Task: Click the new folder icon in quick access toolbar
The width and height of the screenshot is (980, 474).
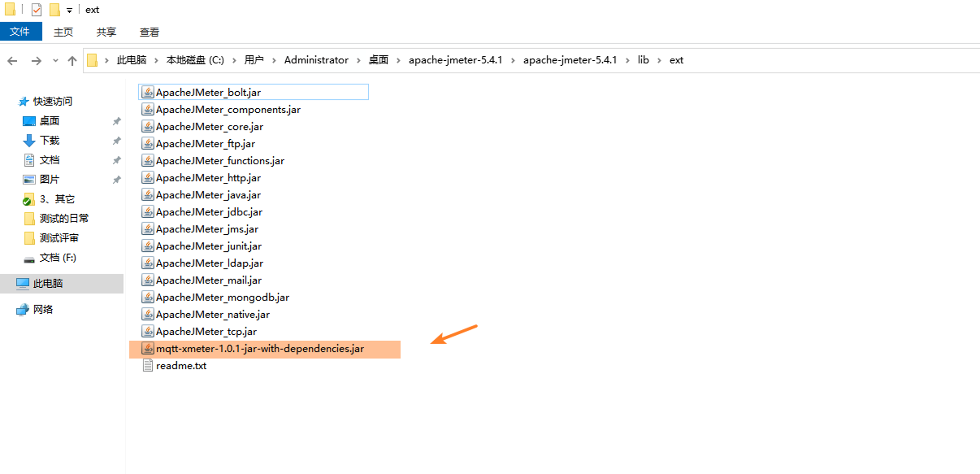Action: click(x=55, y=10)
